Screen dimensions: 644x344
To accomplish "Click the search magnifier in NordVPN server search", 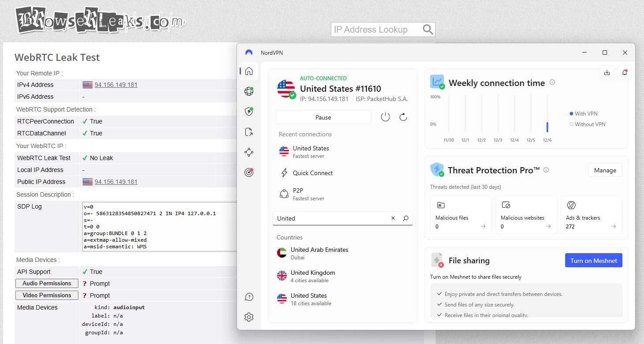I will [406, 218].
